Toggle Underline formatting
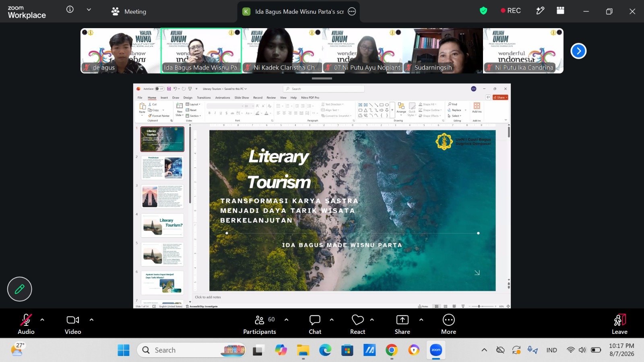 (221, 113)
